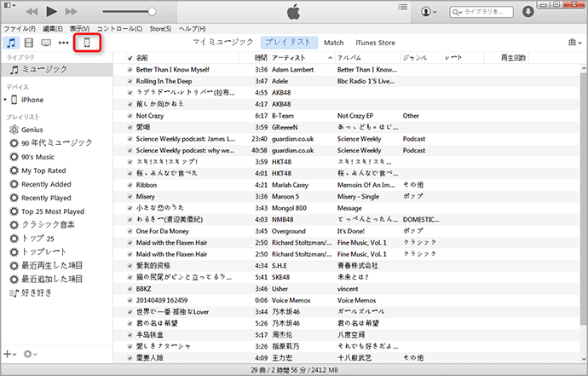Open My Top Rated playlist
Image resolution: width=588 pixels, height=376 pixels.
tap(43, 171)
